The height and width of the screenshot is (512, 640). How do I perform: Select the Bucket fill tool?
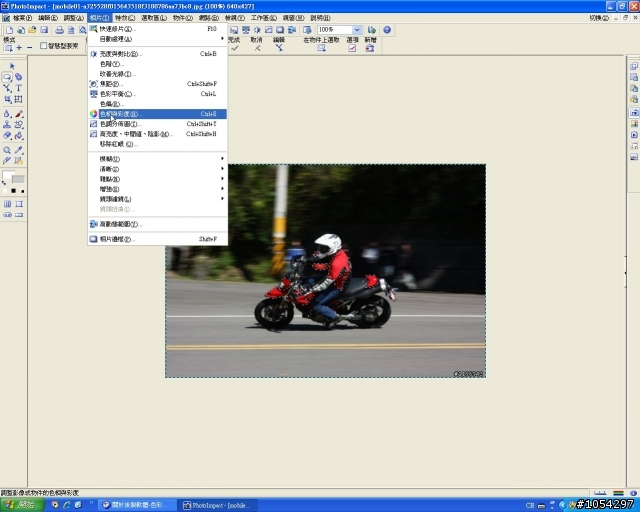18,136
